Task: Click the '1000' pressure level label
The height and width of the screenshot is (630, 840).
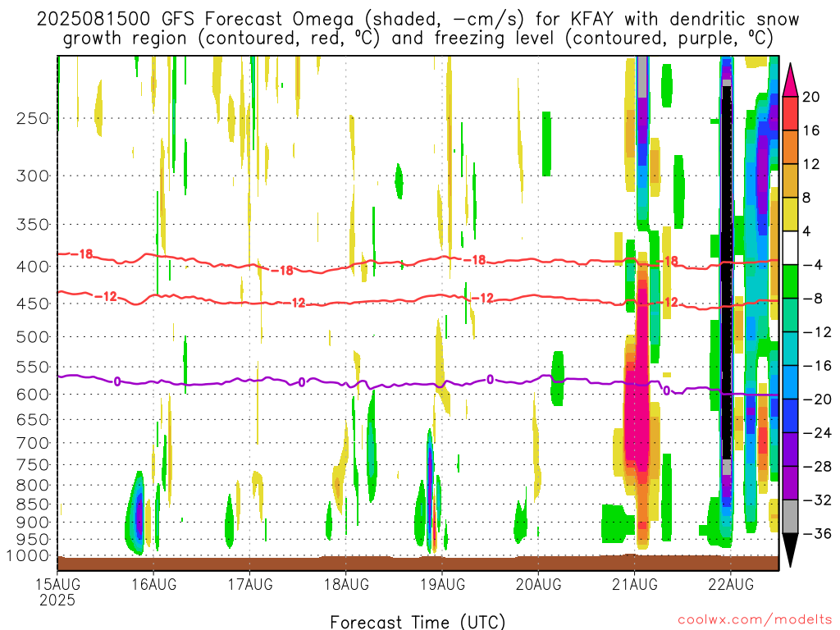Action: [x=29, y=556]
